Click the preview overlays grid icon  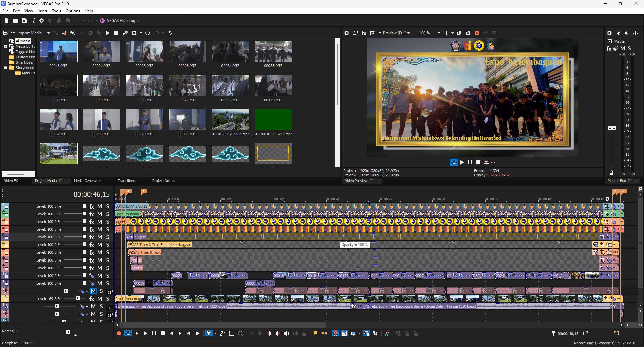446,33
